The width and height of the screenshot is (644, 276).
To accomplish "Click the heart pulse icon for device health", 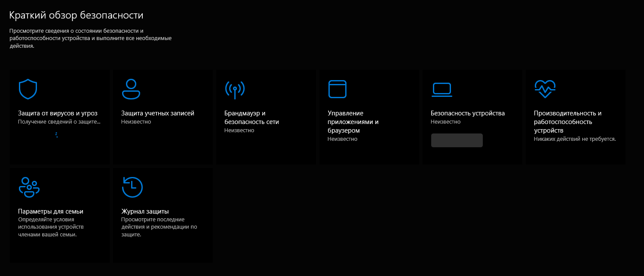I will coord(545,89).
